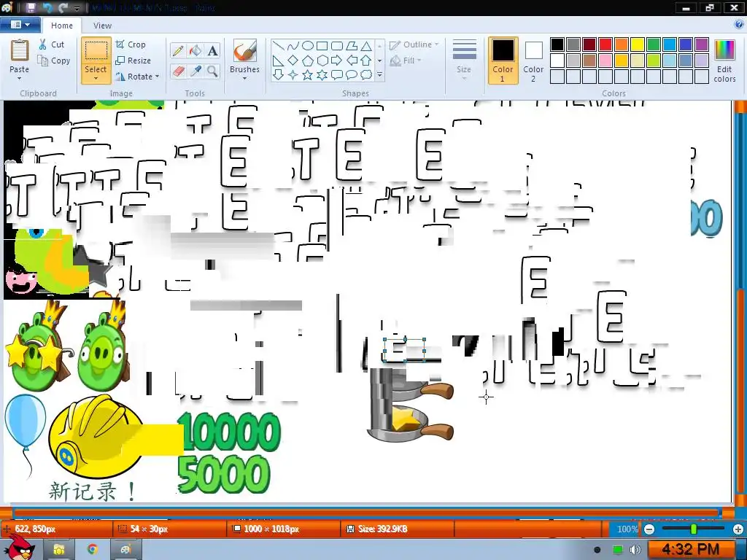
Task: Click Save in quick access toolbar
Action: click(x=31, y=7)
